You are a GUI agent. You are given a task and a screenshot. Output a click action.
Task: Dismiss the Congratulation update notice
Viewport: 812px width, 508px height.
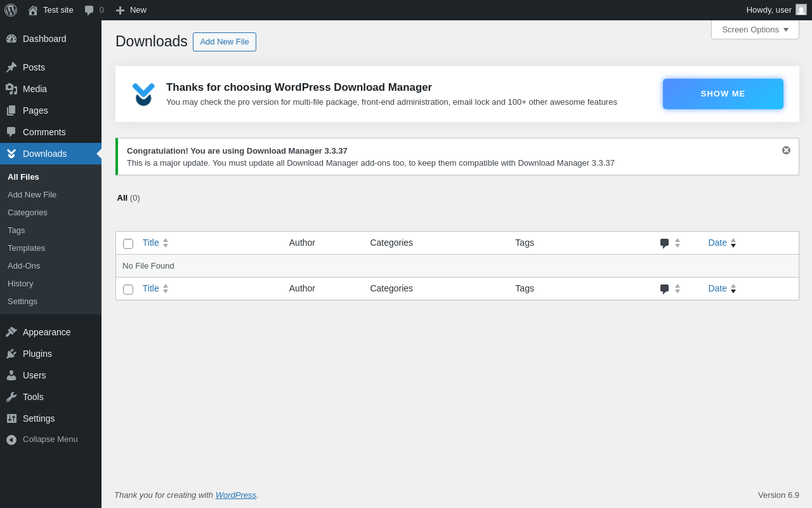click(x=786, y=150)
